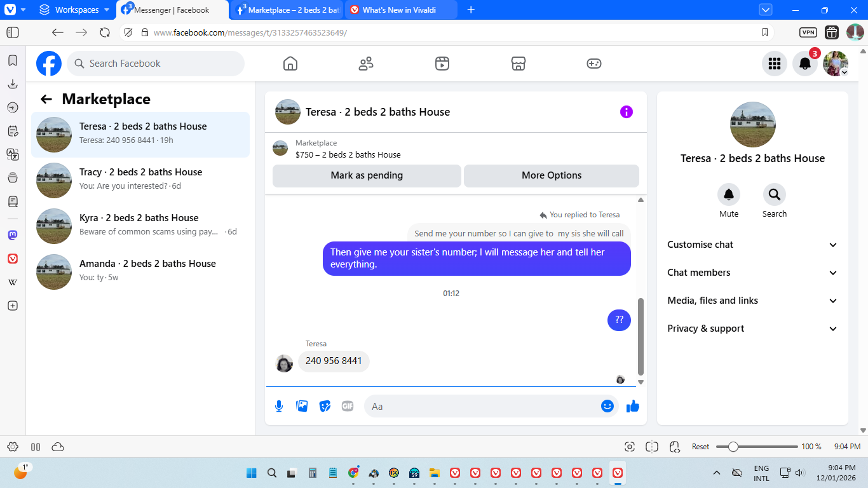Expand Privacy & support section
868x488 pixels.
pyautogui.click(x=752, y=329)
